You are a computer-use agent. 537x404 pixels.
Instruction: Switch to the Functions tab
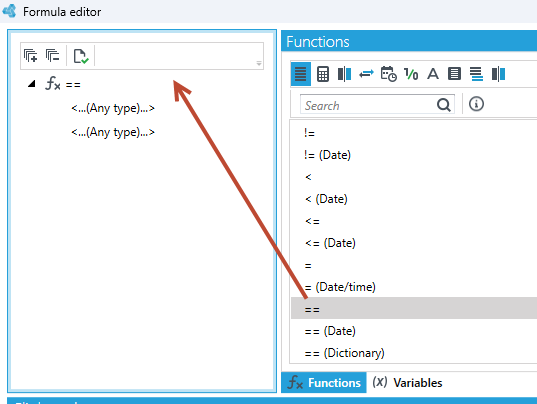tap(324, 382)
